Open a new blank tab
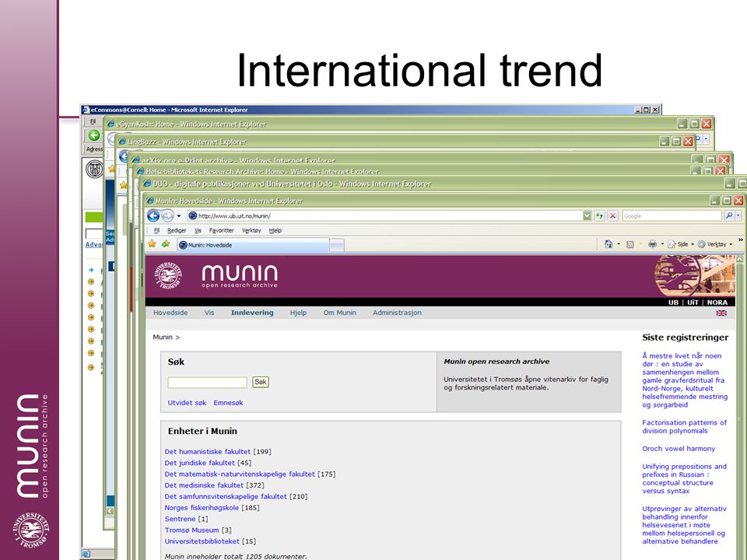The height and width of the screenshot is (560, 747). click(x=337, y=245)
